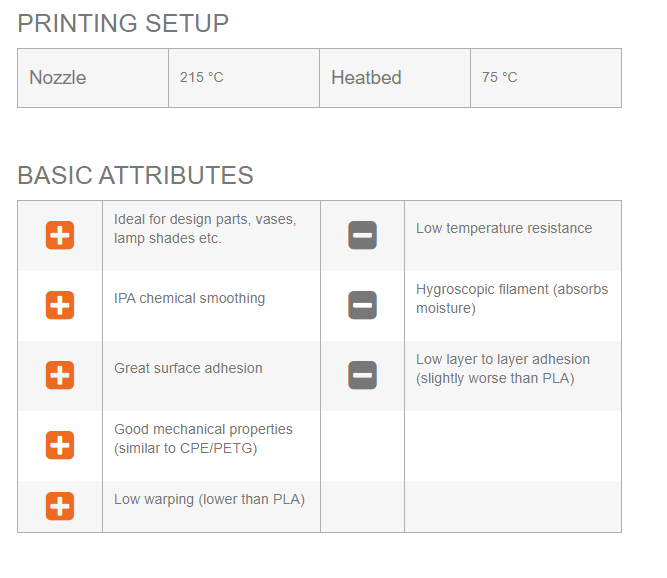Click the Nozzle label cell
The width and height of the screenshot is (667, 578).
58,78
